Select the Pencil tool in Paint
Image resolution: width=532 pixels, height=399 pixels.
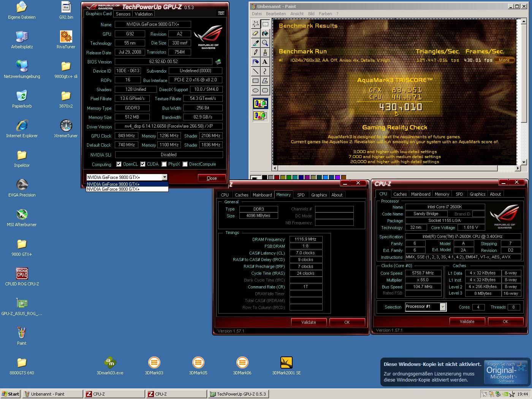[256, 52]
